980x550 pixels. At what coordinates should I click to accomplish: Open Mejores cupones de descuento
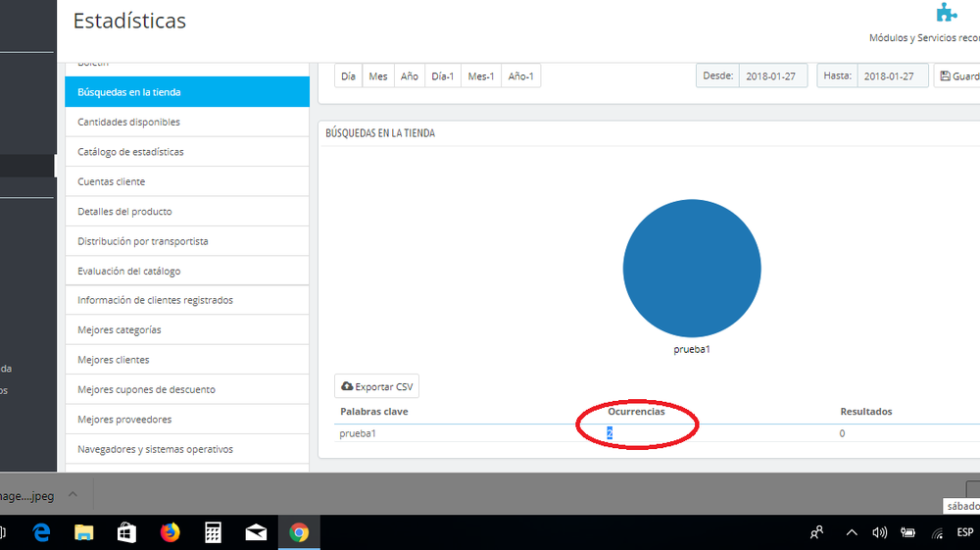coord(187,389)
